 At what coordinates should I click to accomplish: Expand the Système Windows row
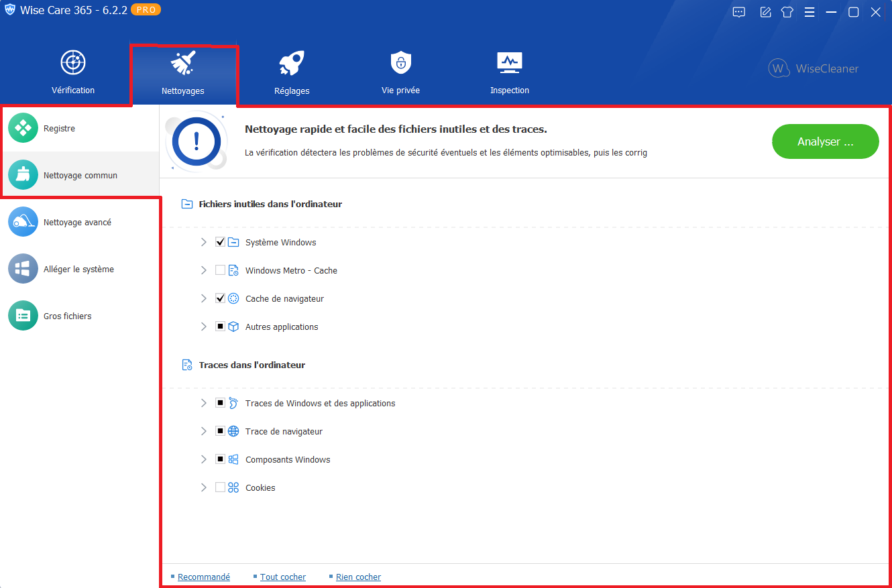(x=204, y=242)
